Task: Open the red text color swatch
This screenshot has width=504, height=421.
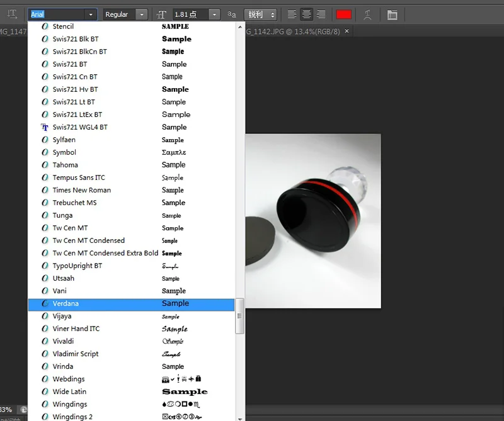Action: (x=343, y=14)
